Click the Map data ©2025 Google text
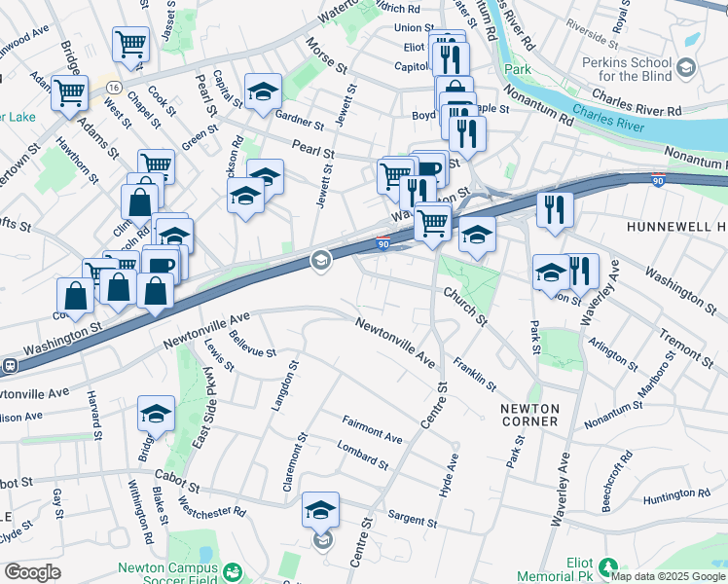The height and width of the screenshot is (584, 728). 668,577
